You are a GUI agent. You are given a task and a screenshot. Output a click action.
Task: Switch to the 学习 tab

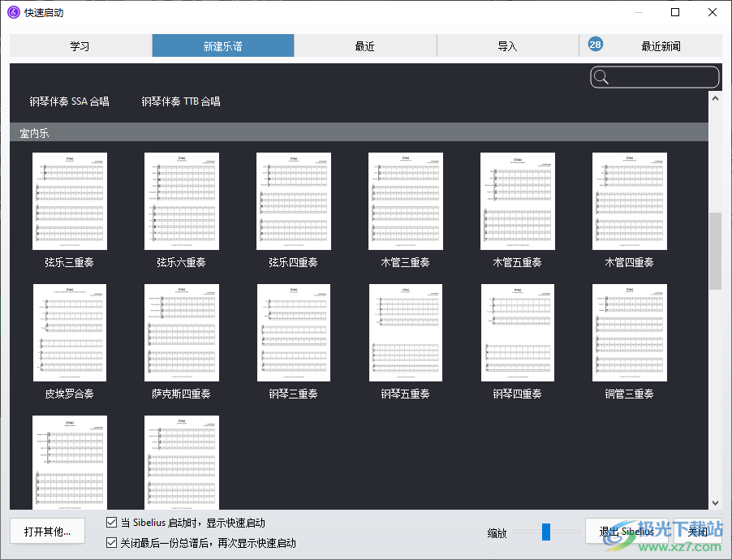(79, 45)
